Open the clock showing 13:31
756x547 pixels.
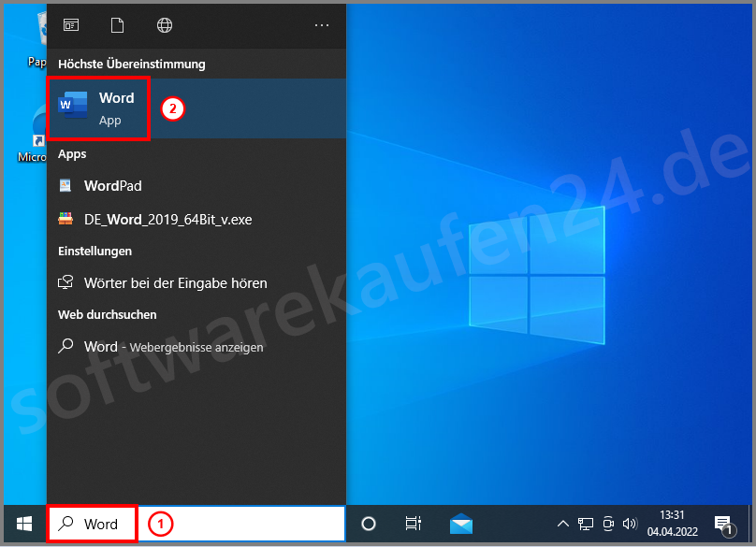pos(671,524)
